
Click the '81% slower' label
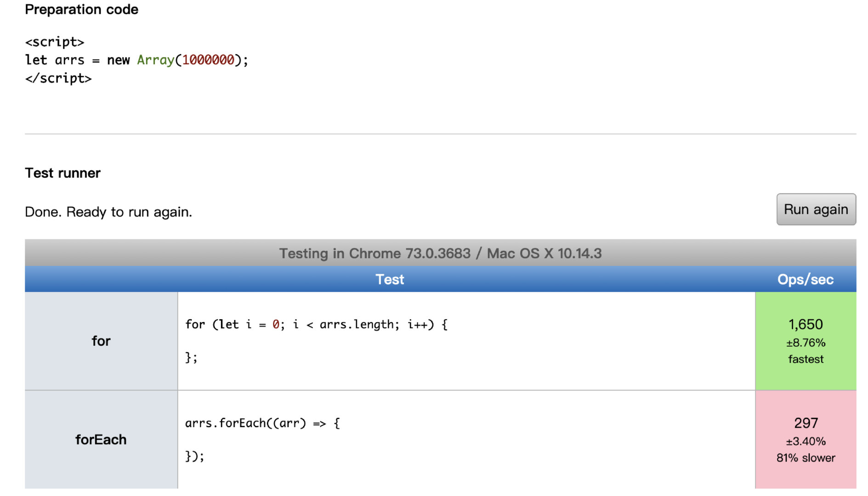806,458
